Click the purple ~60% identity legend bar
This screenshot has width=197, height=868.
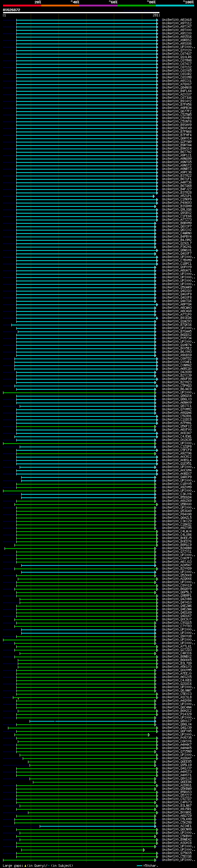(99, 6)
